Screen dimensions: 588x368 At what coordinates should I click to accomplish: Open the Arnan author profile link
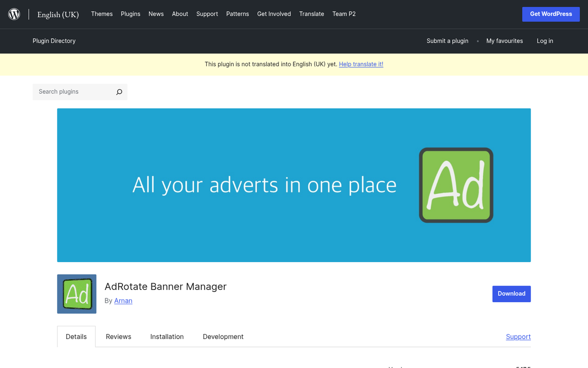tap(123, 300)
